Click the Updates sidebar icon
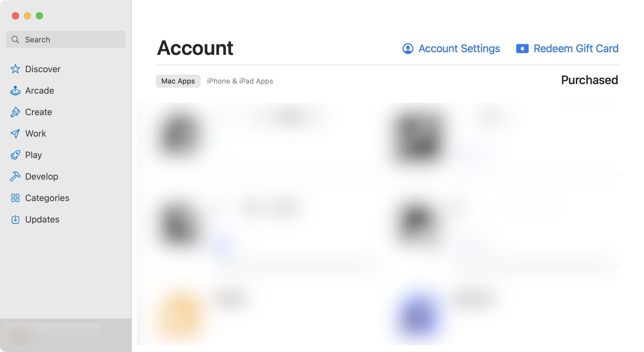The height and width of the screenshot is (352, 644). point(15,219)
